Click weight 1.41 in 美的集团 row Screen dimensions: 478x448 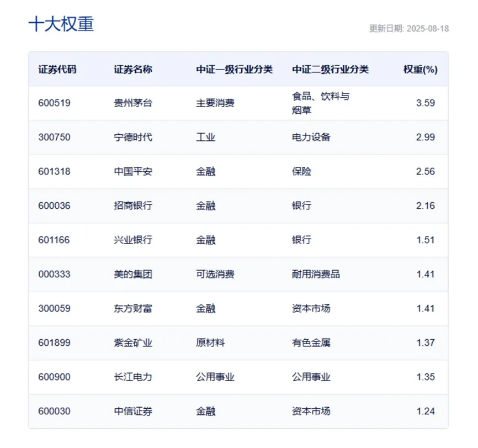point(426,274)
